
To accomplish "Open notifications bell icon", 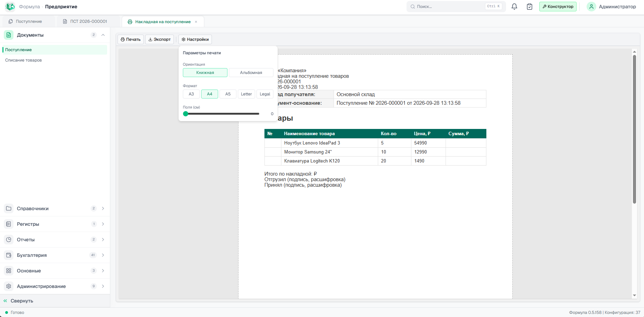I will [x=514, y=7].
